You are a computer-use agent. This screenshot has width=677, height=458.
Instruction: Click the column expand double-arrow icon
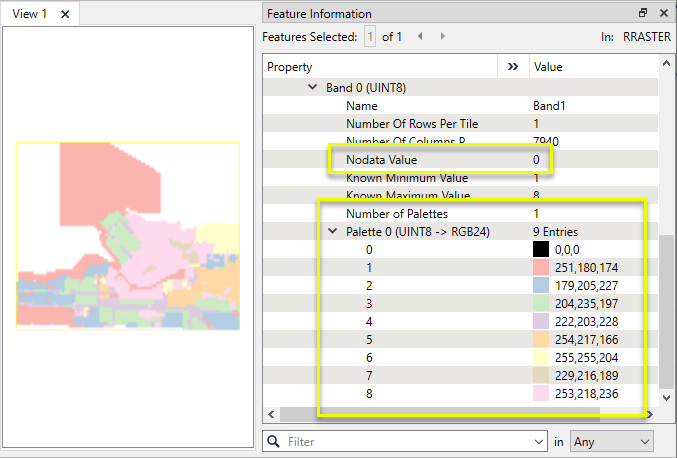point(513,67)
